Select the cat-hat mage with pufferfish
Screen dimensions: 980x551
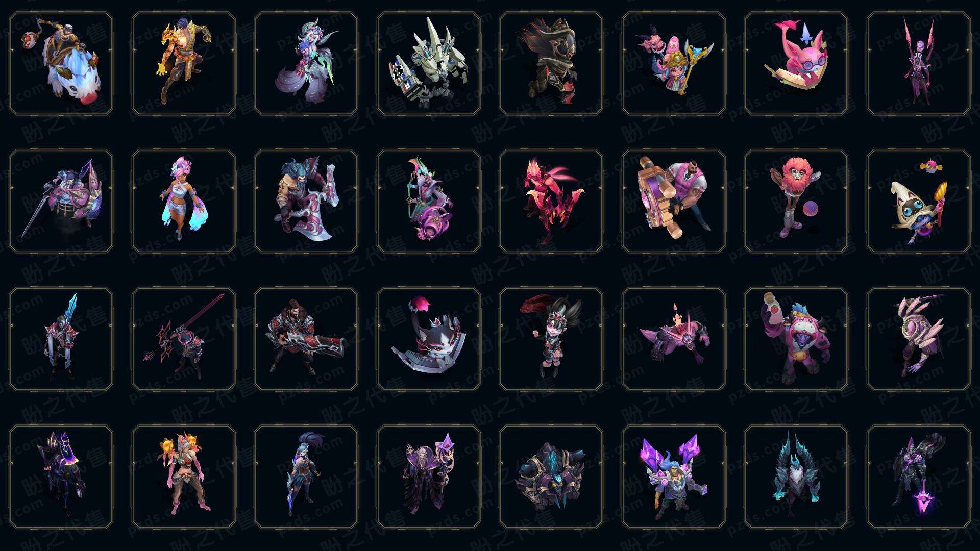pyautogui.click(x=919, y=201)
